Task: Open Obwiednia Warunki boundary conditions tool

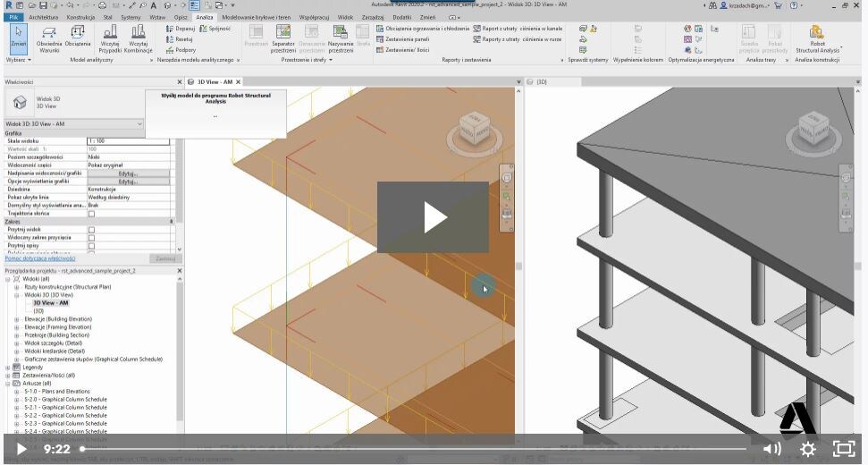Action: click(49, 38)
